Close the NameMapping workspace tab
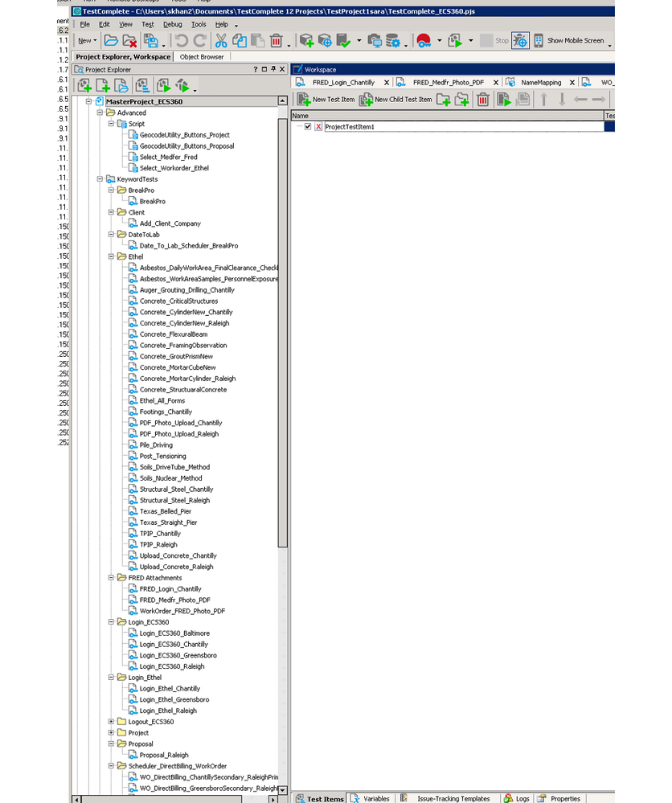Image resolution: width=672 pixels, height=803 pixels. click(x=573, y=81)
